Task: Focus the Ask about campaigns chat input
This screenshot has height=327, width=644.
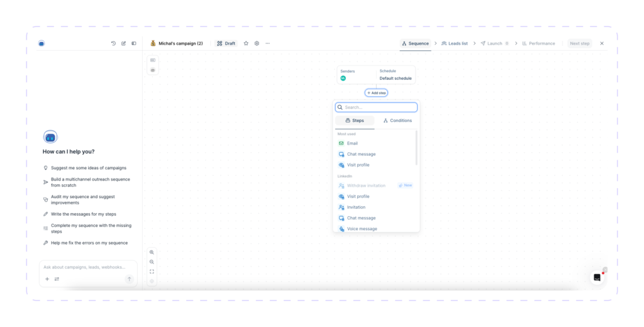Action: (x=88, y=267)
